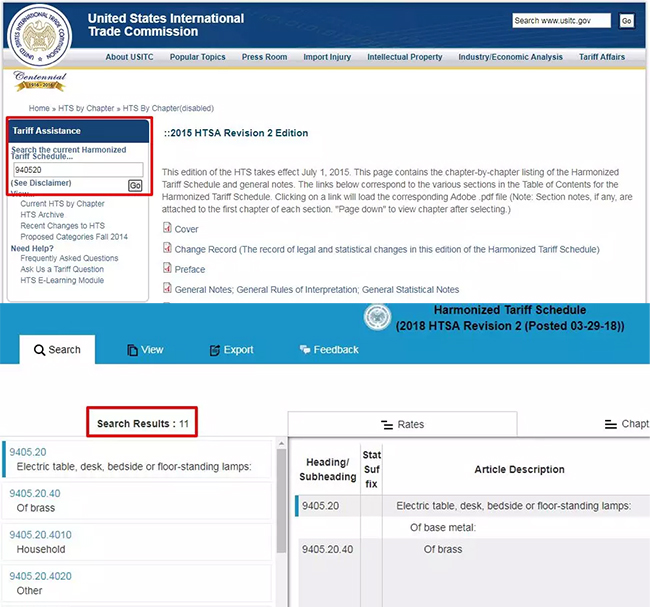This screenshot has height=607, width=650.
Task: Click the Article Description column header
Action: (x=519, y=469)
